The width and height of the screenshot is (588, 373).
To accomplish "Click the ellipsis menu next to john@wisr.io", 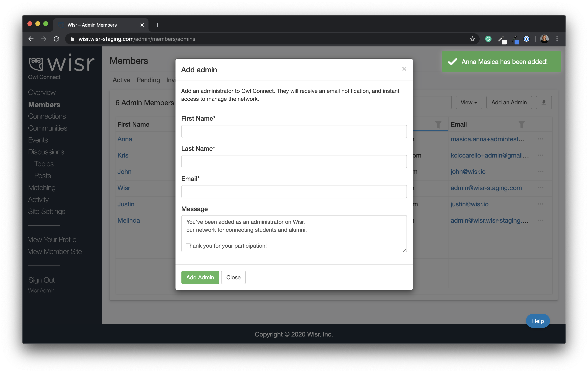I will pyautogui.click(x=541, y=172).
